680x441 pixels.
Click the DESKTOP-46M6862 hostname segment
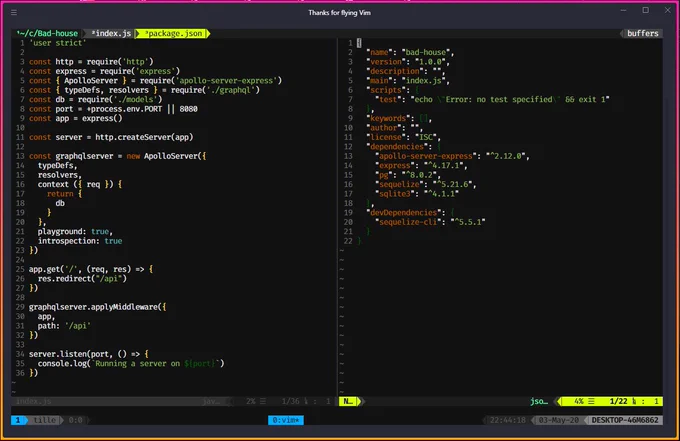(x=625, y=420)
